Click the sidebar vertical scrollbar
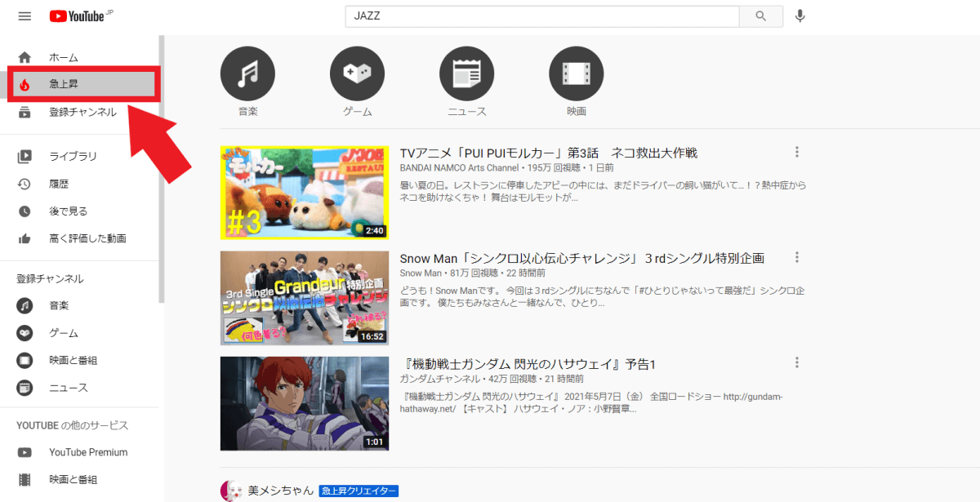The height and width of the screenshot is (502, 980). click(162, 169)
